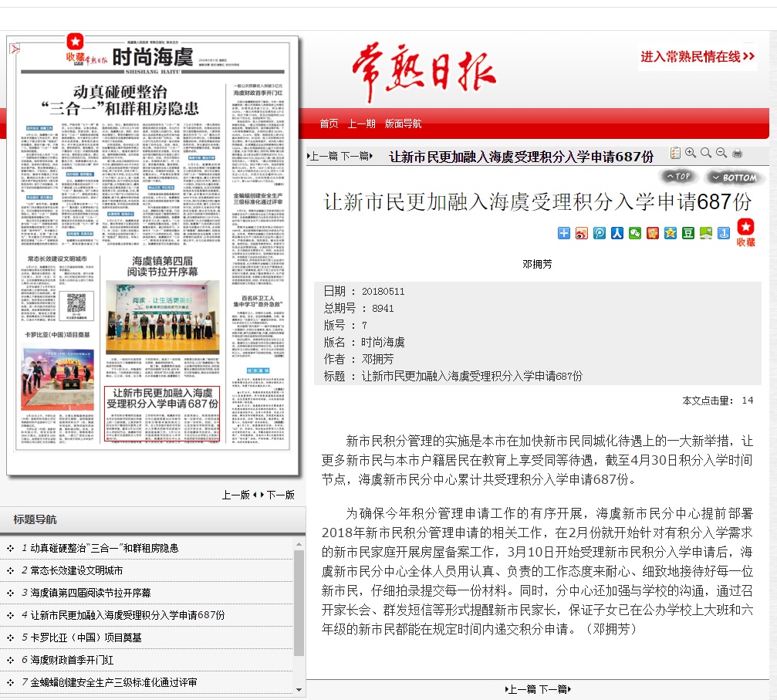
Task: Open 版面导航 in the red navigation bar
Action: (404, 123)
